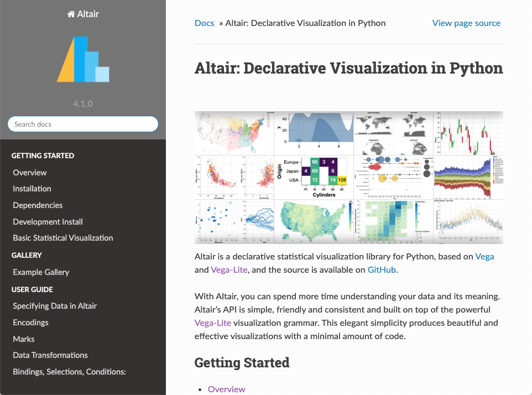Open Bindings, Selections, Conditions sidebar item

click(x=69, y=372)
